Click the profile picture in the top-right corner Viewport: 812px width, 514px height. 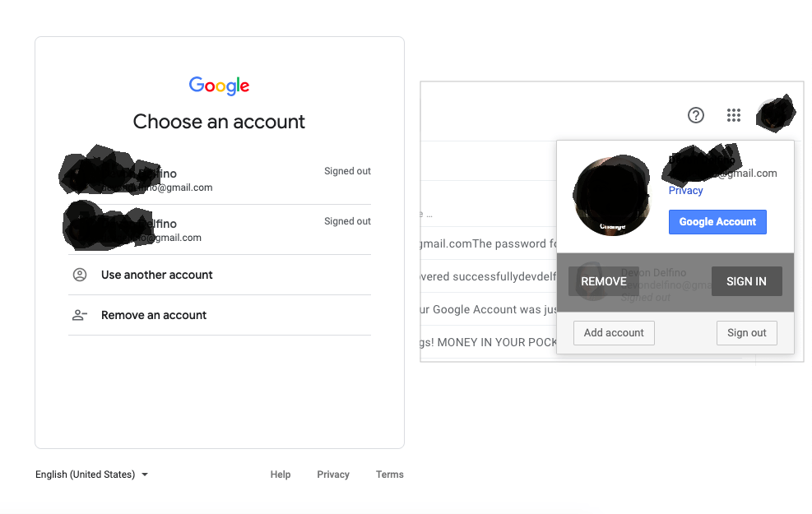click(x=774, y=113)
